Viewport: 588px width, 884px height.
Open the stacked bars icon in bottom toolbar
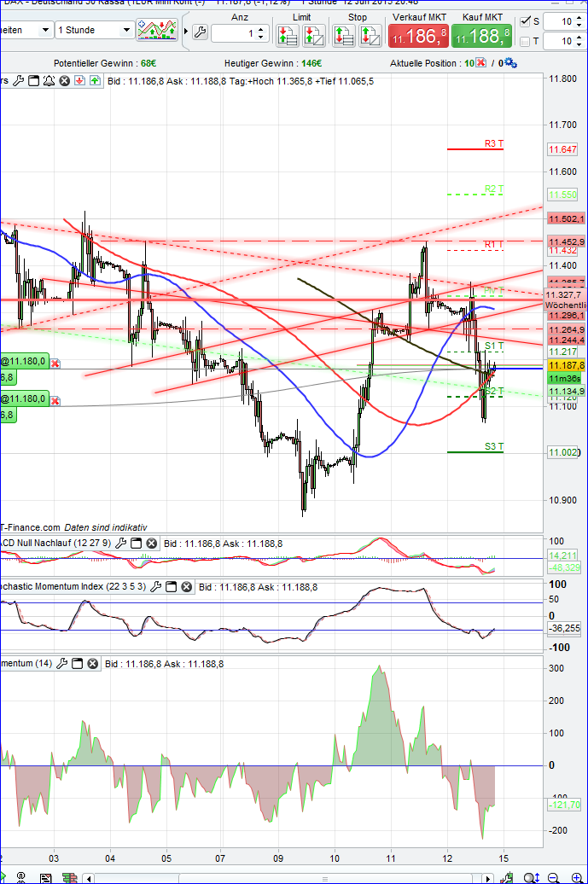tap(69, 878)
